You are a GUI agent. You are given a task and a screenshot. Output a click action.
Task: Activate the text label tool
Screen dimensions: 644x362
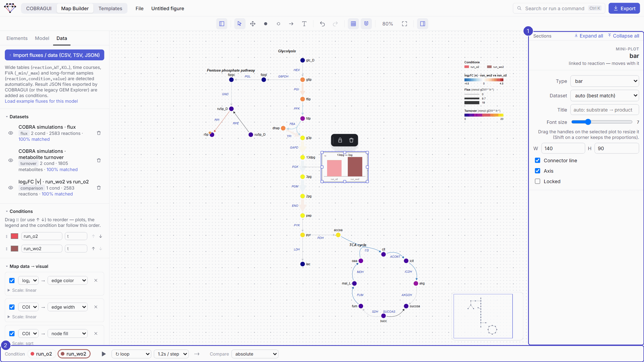[x=304, y=24]
